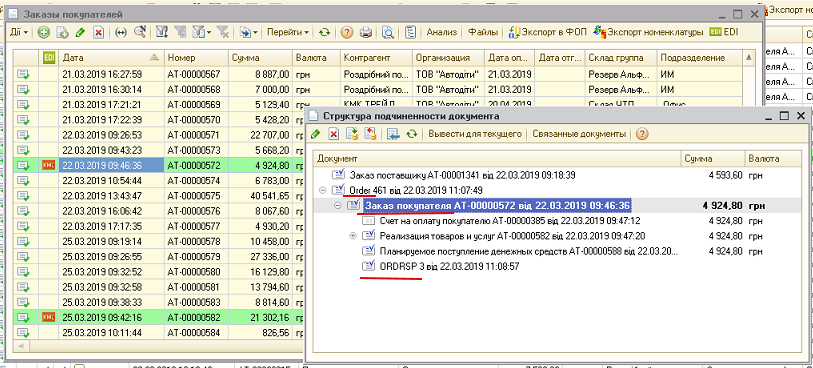Click the Организация column header
The image size is (813, 368).
pyautogui.click(x=448, y=58)
